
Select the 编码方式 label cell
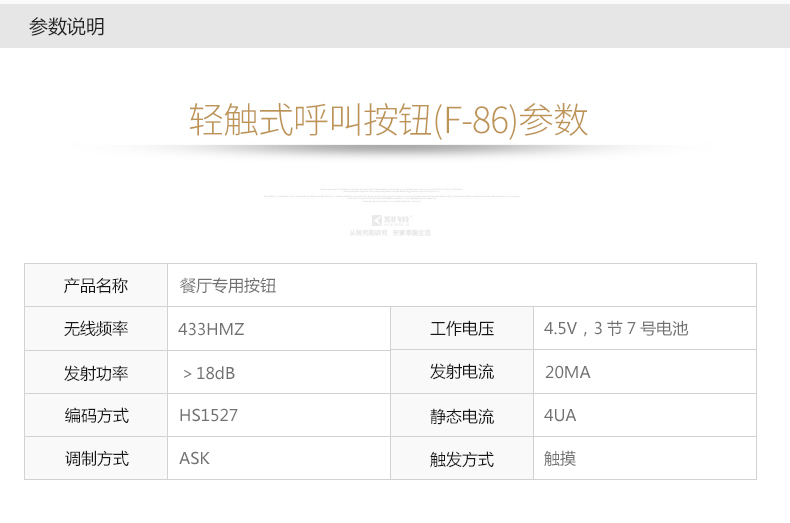click(x=96, y=416)
